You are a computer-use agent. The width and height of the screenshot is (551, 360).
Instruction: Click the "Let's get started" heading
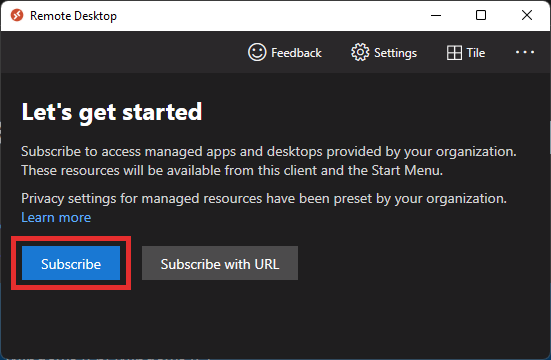click(112, 112)
